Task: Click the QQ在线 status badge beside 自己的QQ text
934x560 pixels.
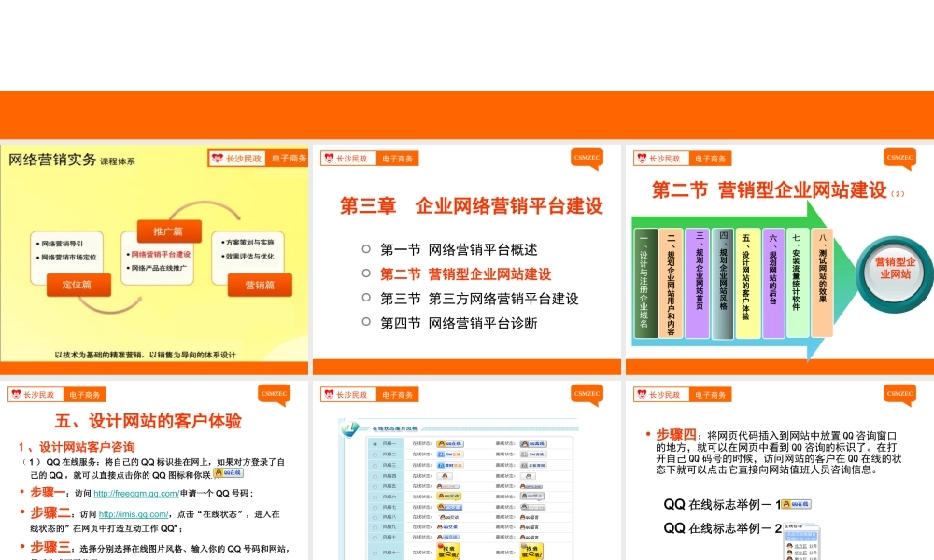Action: pos(229,473)
